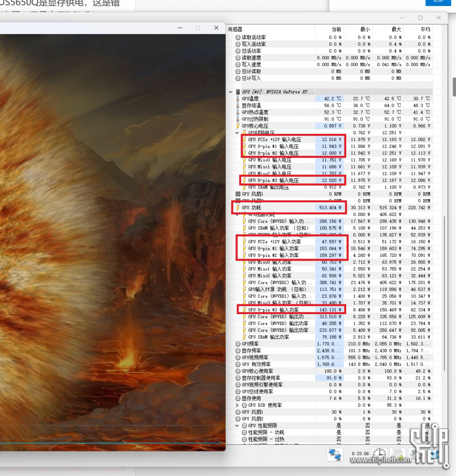Click the log file icon with green plus
456x476 pixels.
[x=397, y=454]
